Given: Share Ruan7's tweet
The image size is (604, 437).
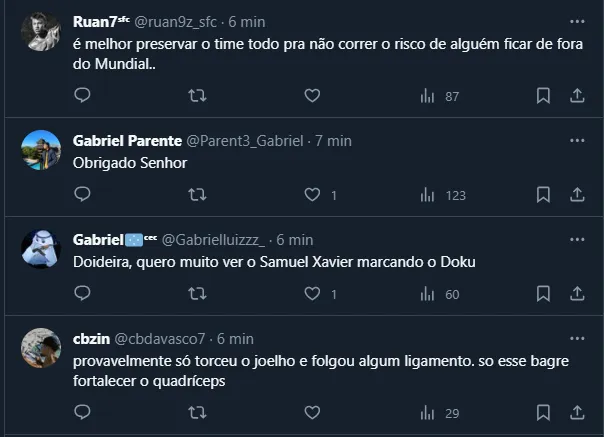Looking at the screenshot, I should (x=577, y=96).
